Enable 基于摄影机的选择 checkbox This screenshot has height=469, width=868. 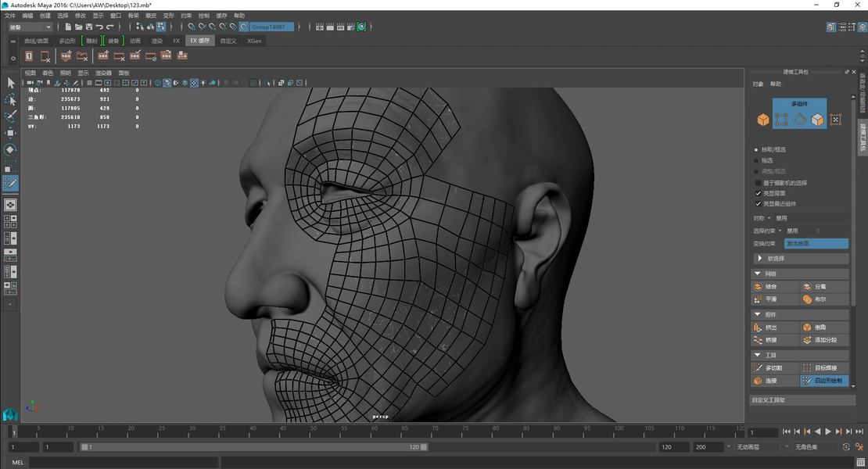coord(758,183)
